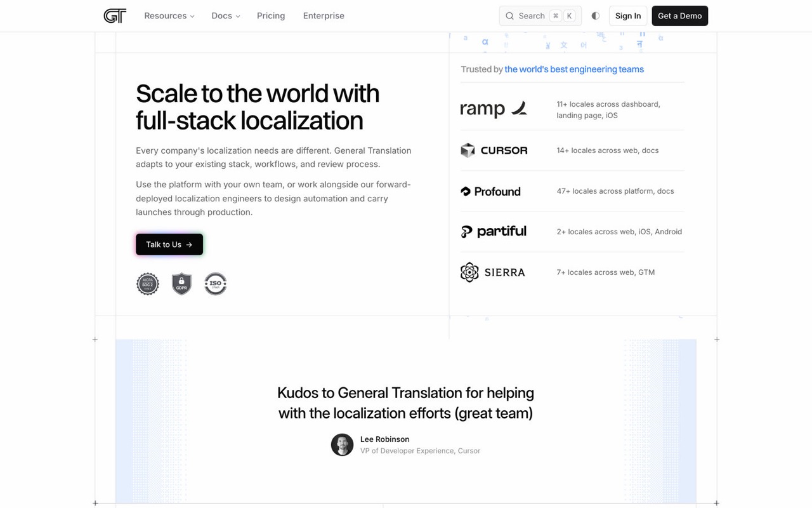Click the GT logo in the header
The image size is (812, 508).
pos(115,16)
